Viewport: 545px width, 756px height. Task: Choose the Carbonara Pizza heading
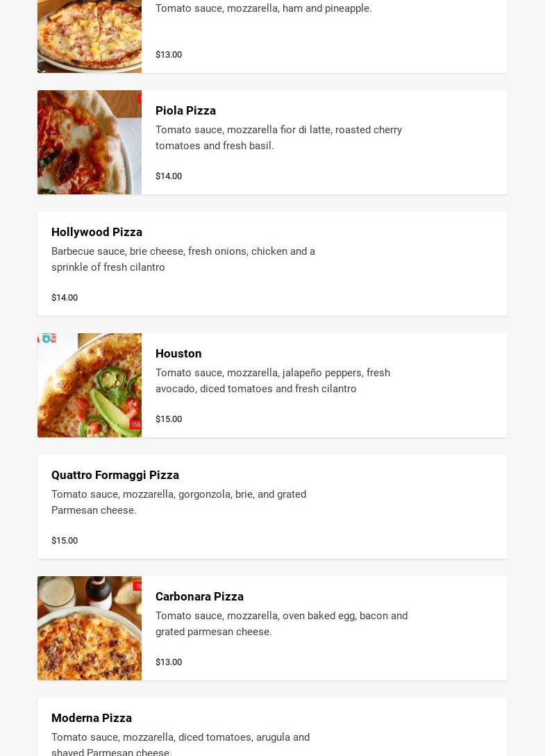coord(199,596)
